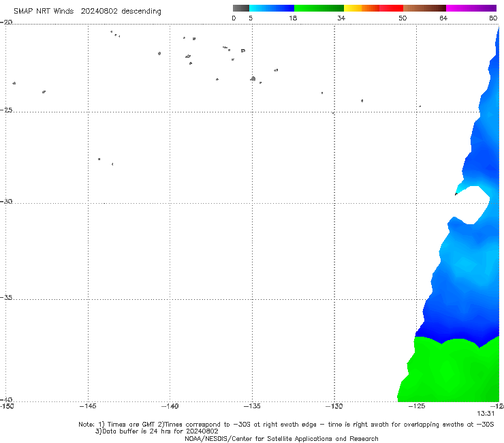Screen dimensions: 504x443
Task: Pick the magenta-purple color bar segment
Action: pos(471,8)
